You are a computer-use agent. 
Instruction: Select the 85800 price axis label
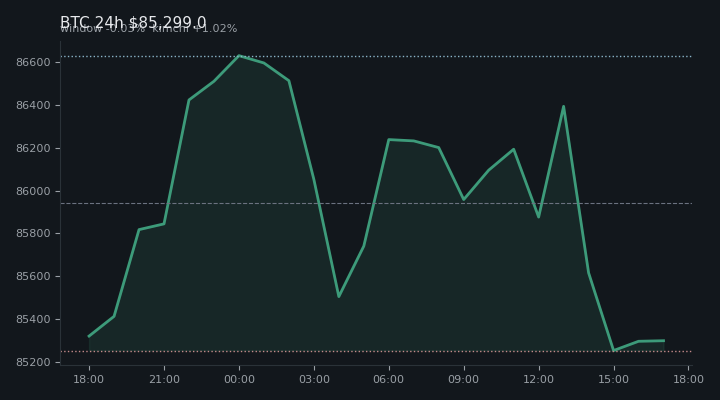click(x=33, y=233)
